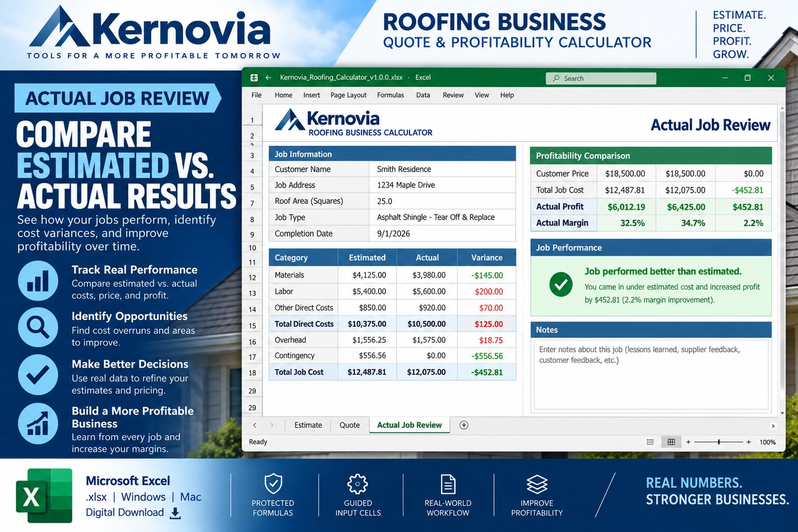
Task: Open the Formulas menu
Action: (390, 95)
